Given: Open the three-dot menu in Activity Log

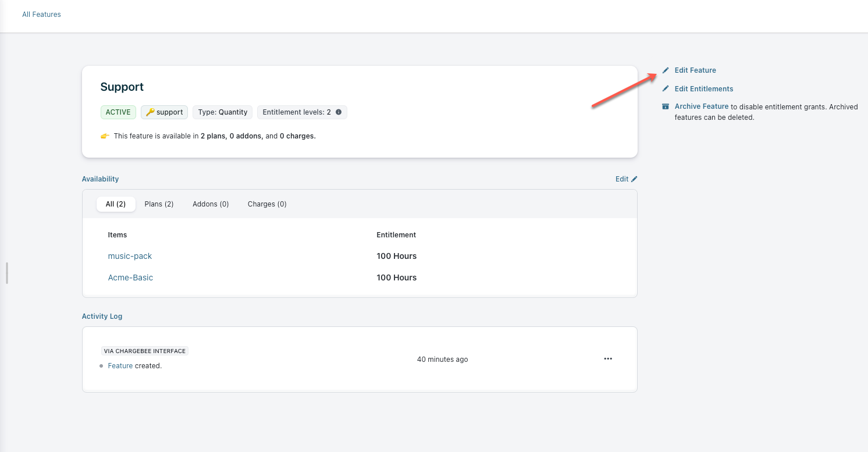Looking at the screenshot, I should [608, 359].
